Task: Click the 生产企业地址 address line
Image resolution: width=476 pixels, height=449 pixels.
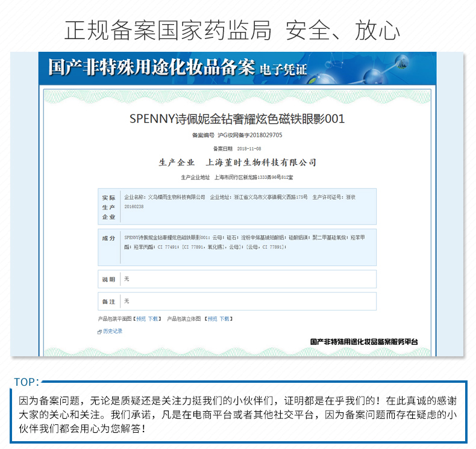Action: (237, 178)
